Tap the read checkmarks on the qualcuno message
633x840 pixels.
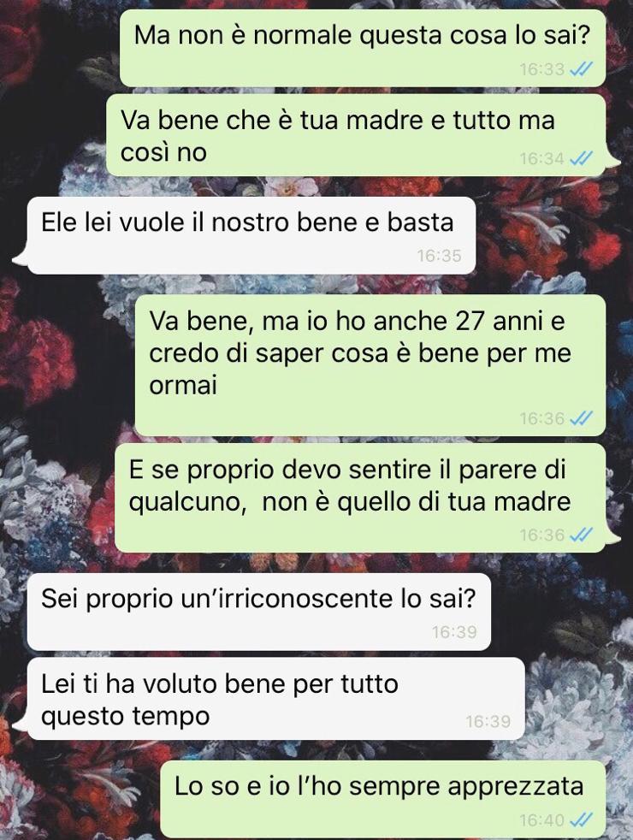tap(582, 535)
